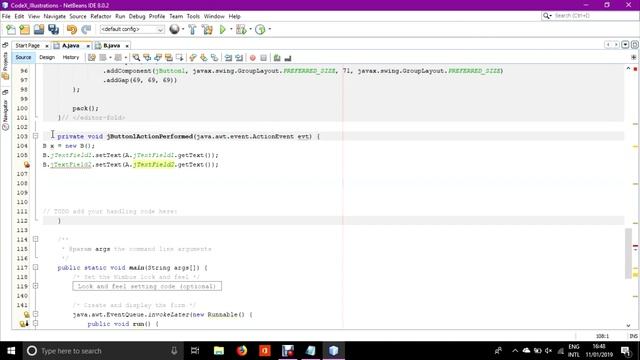Run the project with green play icon
Image resolution: width=640 pixels, height=360 pixels.
[222, 29]
